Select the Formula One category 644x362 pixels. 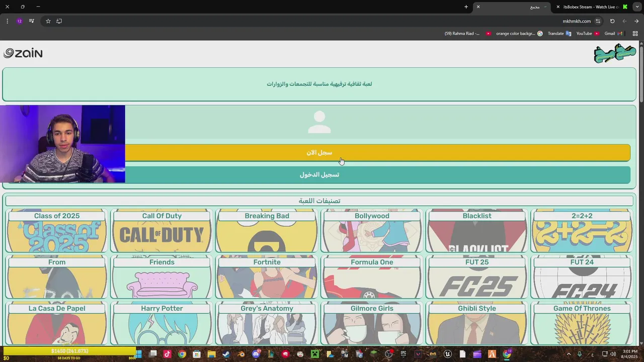point(372,277)
